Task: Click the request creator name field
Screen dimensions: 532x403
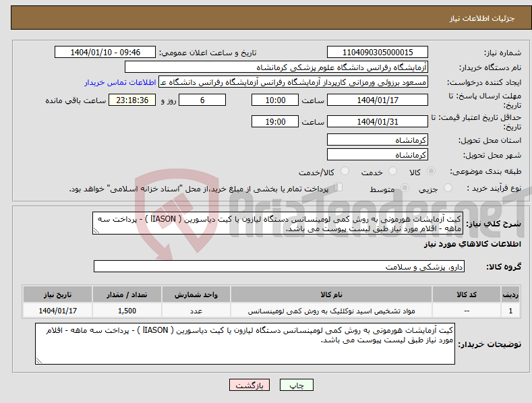Action: (x=293, y=82)
